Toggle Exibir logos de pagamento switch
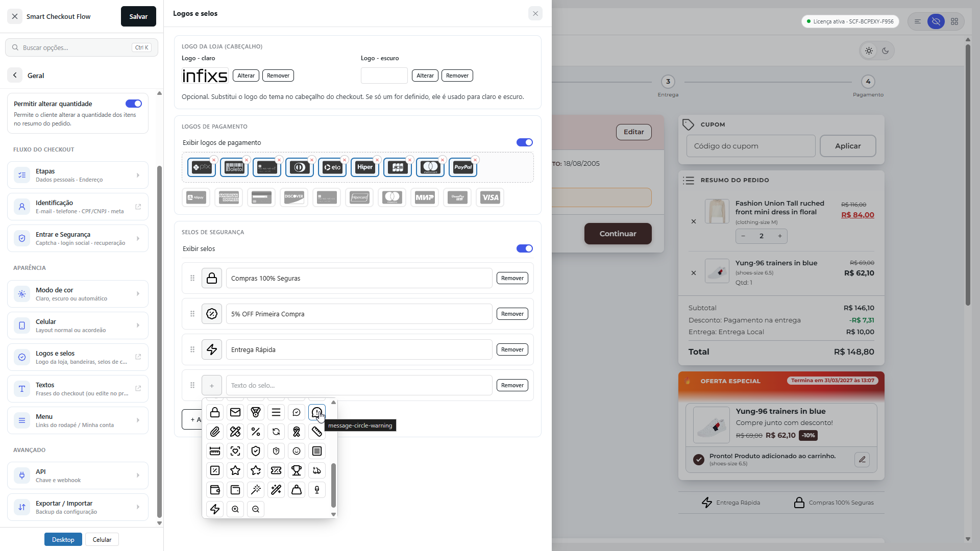Screen dimensions: 980x551 524,142
